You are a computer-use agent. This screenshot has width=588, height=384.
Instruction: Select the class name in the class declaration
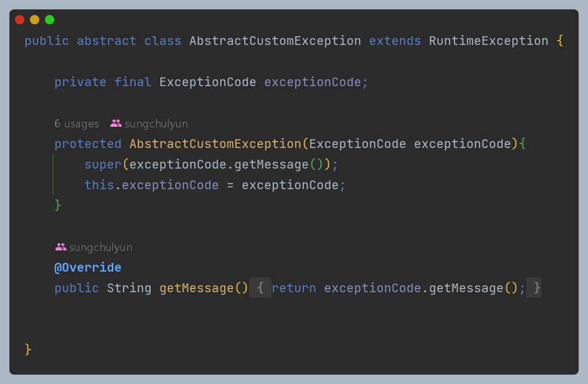(x=275, y=41)
